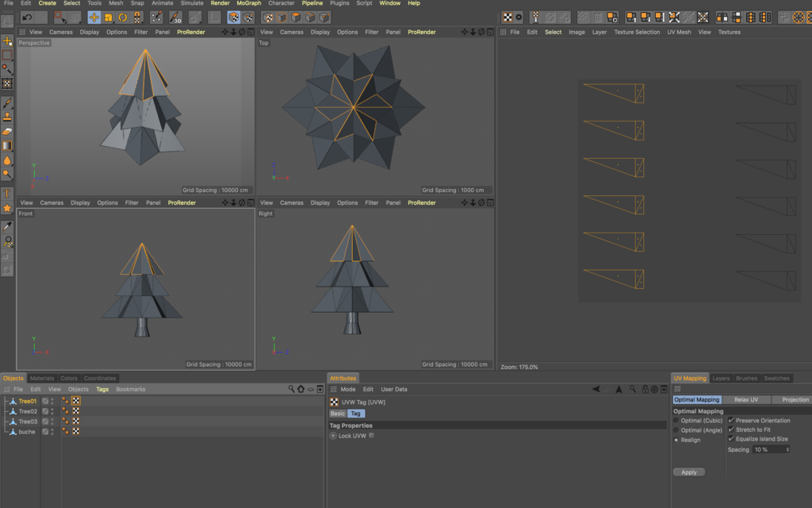812x508 pixels.
Task: Click the home icon in Objects manager
Action: pos(301,389)
